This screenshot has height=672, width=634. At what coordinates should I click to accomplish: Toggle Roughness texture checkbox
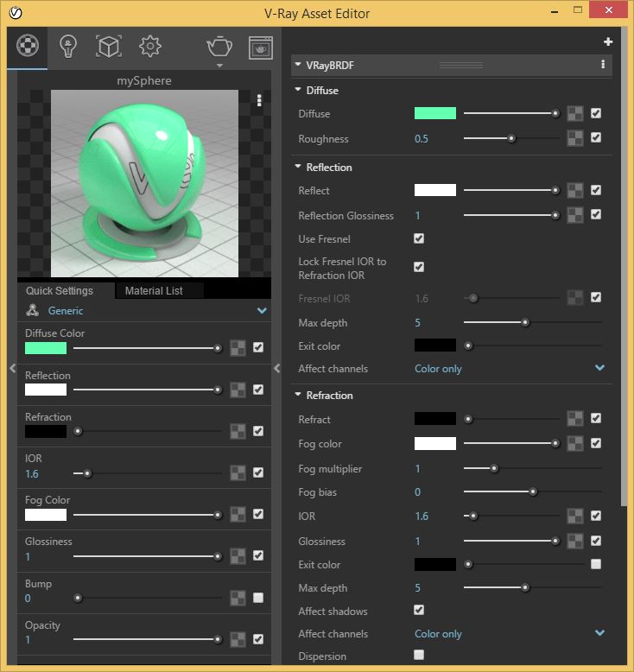[595, 137]
